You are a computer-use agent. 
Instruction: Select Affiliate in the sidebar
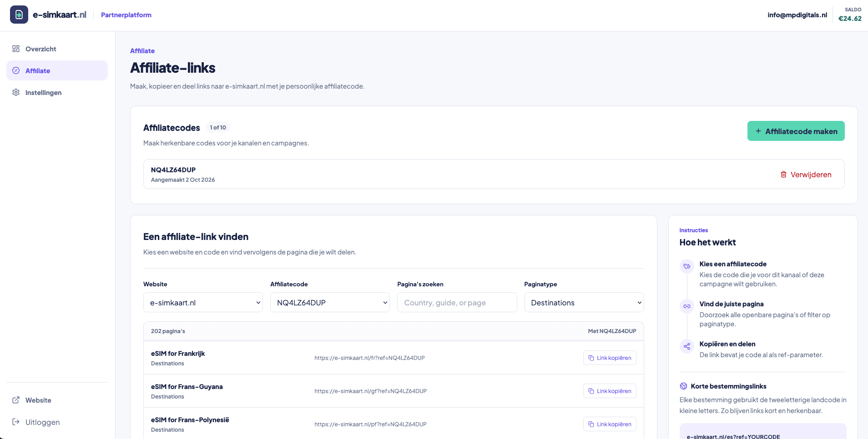(x=57, y=70)
